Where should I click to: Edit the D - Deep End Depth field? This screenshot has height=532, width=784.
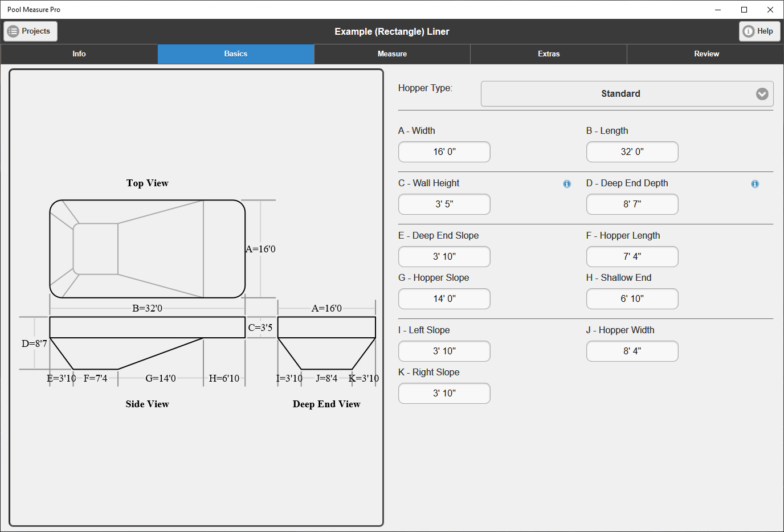click(x=632, y=204)
